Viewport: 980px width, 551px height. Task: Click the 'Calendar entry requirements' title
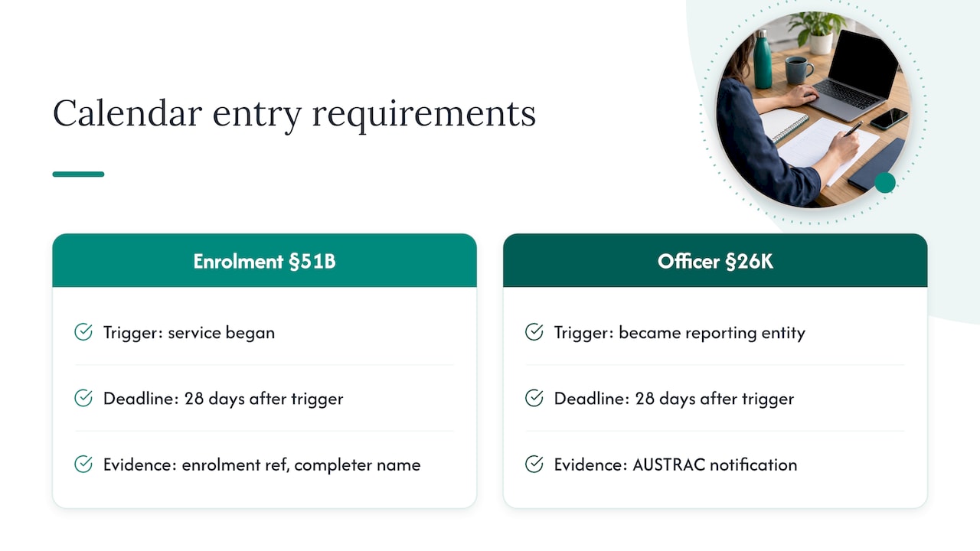coord(294,113)
